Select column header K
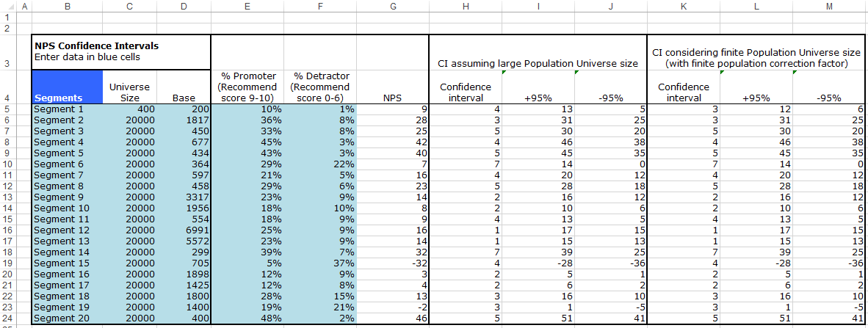 click(683, 6)
